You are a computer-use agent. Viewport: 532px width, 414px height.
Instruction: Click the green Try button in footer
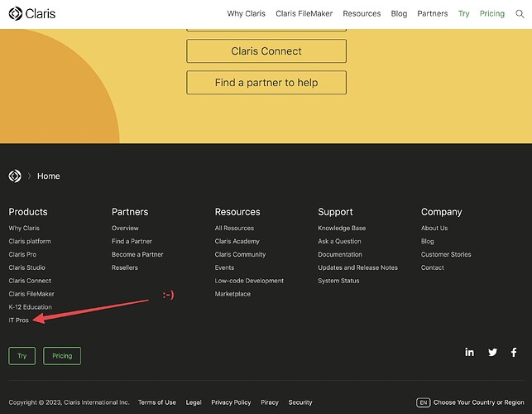[x=22, y=356]
